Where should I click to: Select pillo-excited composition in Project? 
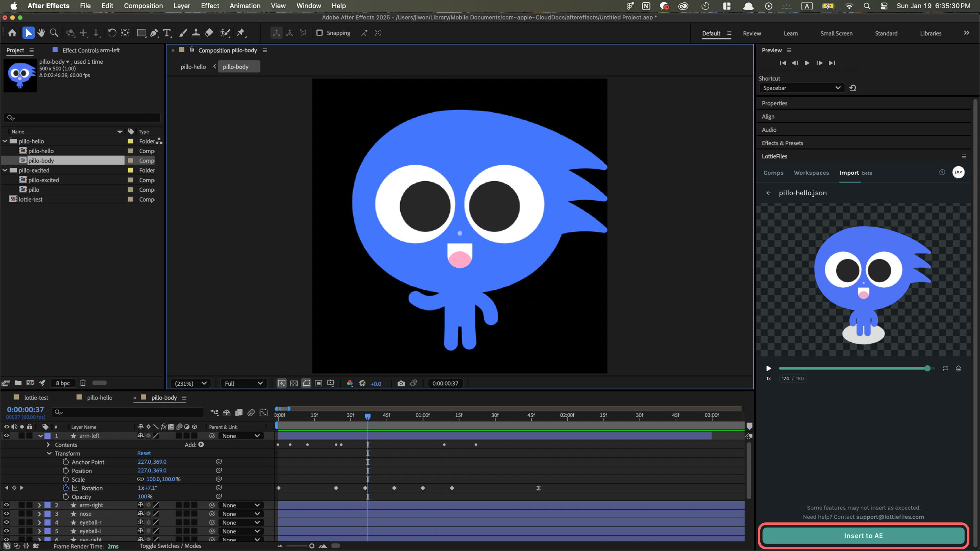coord(44,180)
